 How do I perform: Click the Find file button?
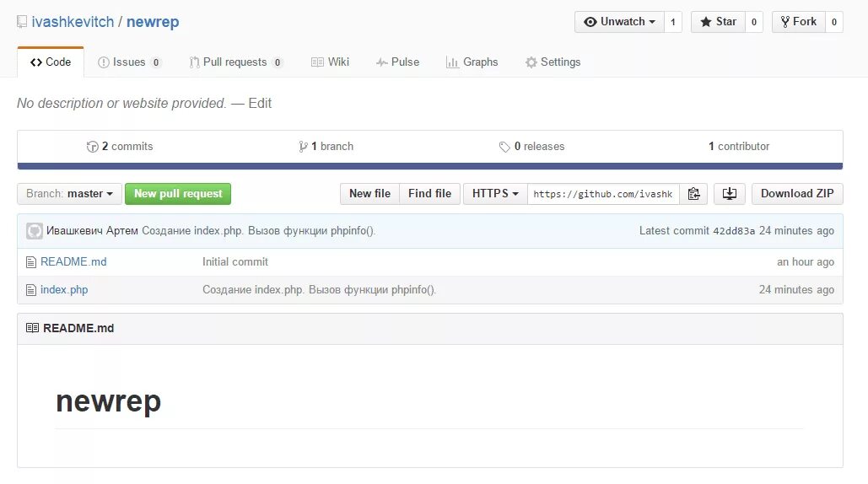429,194
